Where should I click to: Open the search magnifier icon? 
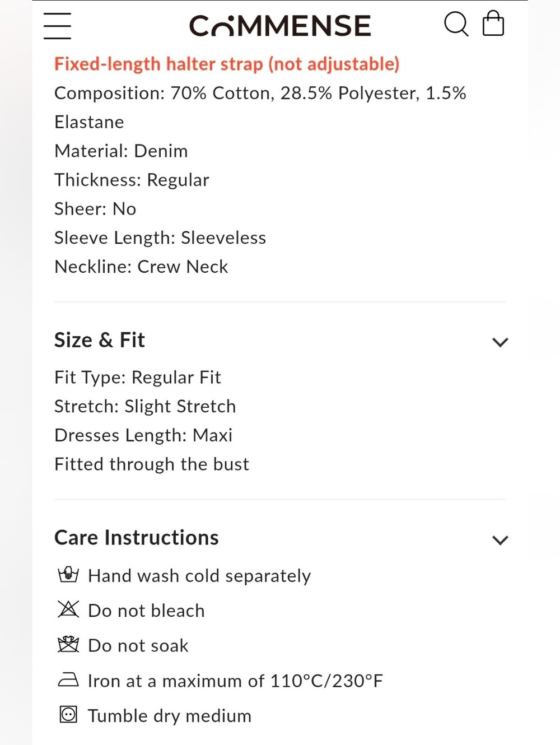point(456,24)
